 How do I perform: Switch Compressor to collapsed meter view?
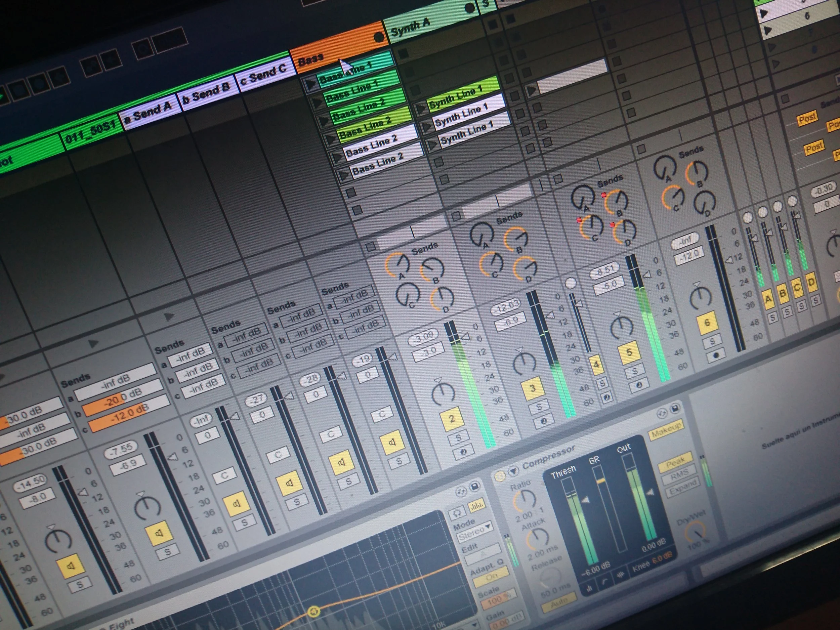click(x=589, y=587)
